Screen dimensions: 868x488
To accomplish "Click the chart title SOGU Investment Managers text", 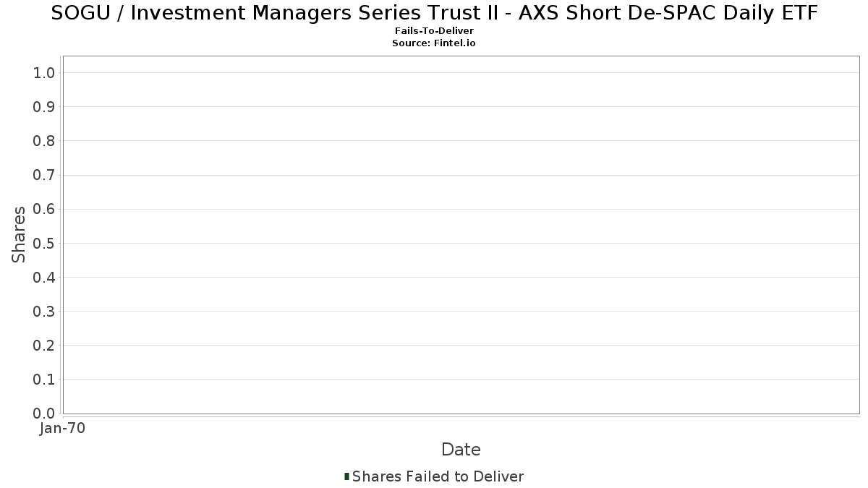I will click(x=434, y=13).
